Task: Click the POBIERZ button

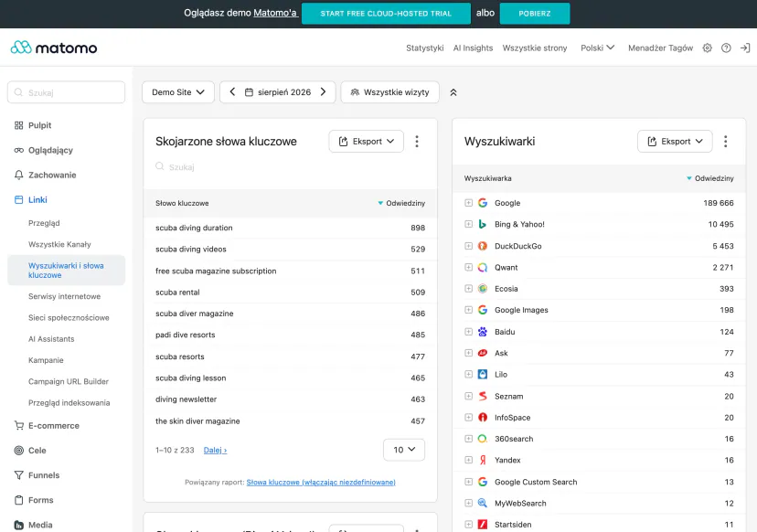Action: pyautogui.click(x=535, y=14)
